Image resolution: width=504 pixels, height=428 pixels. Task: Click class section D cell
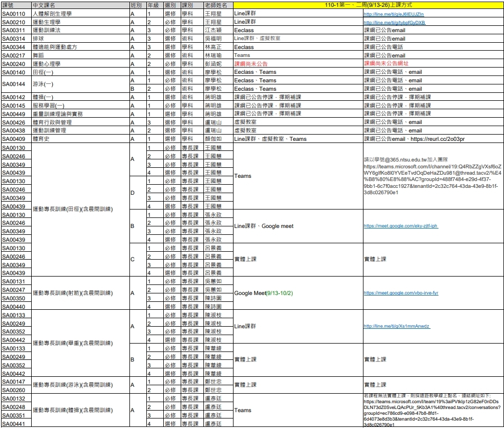coord(138,193)
